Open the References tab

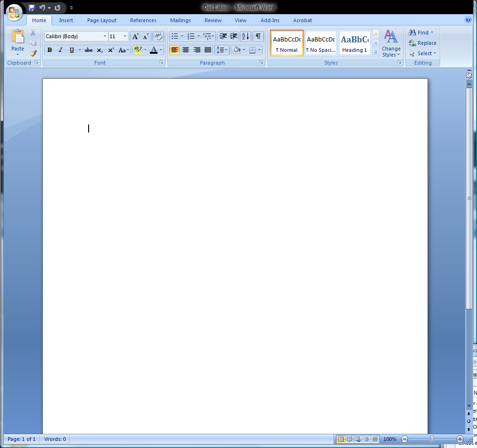click(143, 20)
